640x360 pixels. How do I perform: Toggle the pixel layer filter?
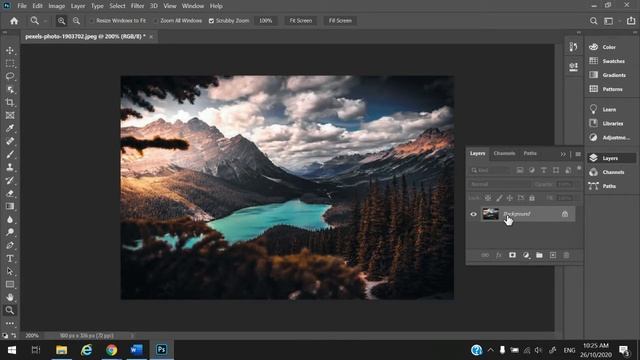(520, 170)
